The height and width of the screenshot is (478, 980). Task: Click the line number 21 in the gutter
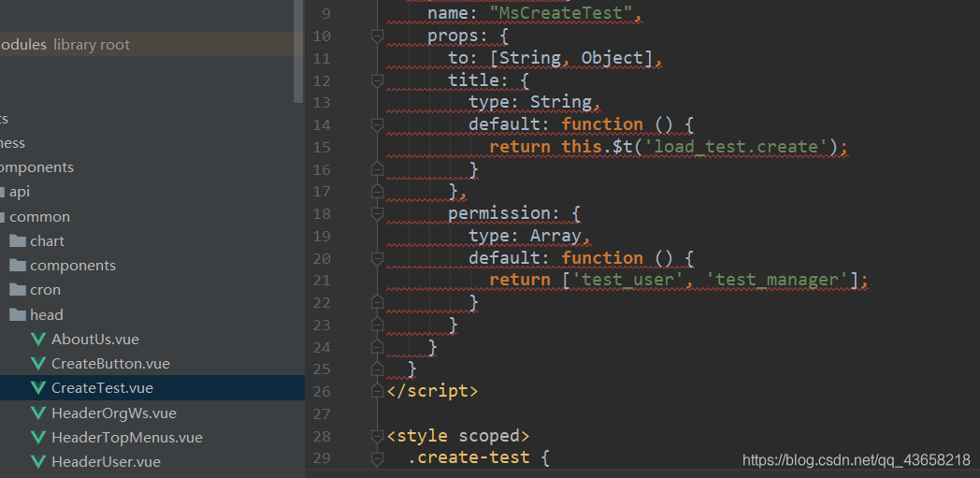pos(322,280)
